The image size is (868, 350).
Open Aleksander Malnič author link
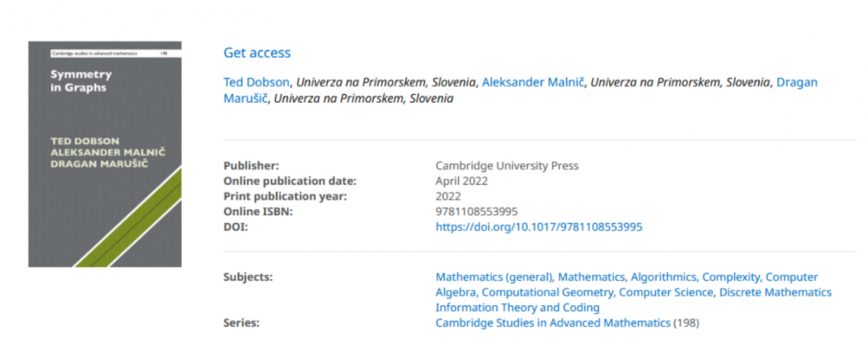point(534,82)
